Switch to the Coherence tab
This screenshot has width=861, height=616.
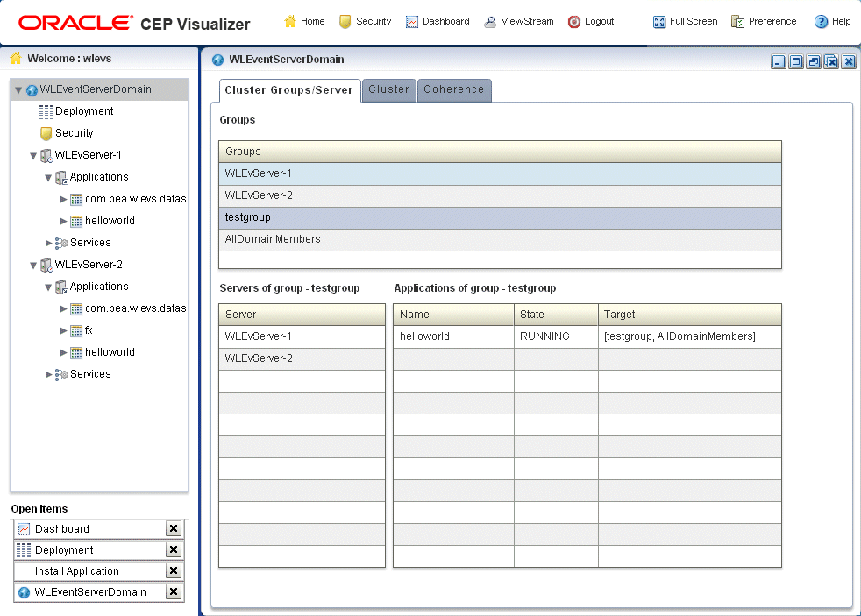tap(454, 90)
